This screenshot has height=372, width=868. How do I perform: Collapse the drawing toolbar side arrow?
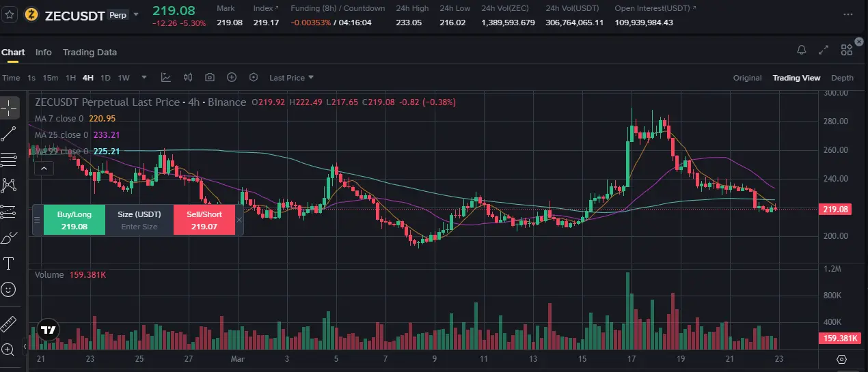click(25, 347)
